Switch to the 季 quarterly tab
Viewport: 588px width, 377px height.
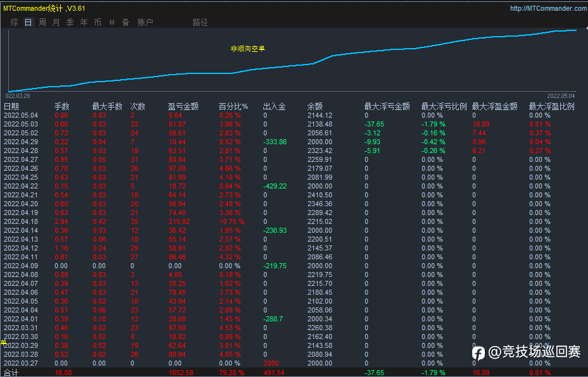70,23
